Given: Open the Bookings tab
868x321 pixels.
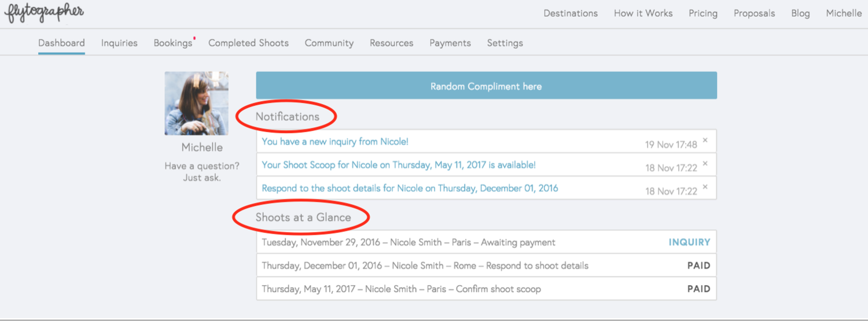Looking at the screenshot, I should [172, 43].
